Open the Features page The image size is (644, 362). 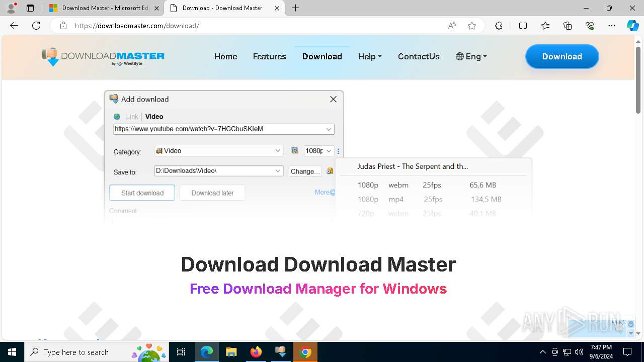pos(269,56)
